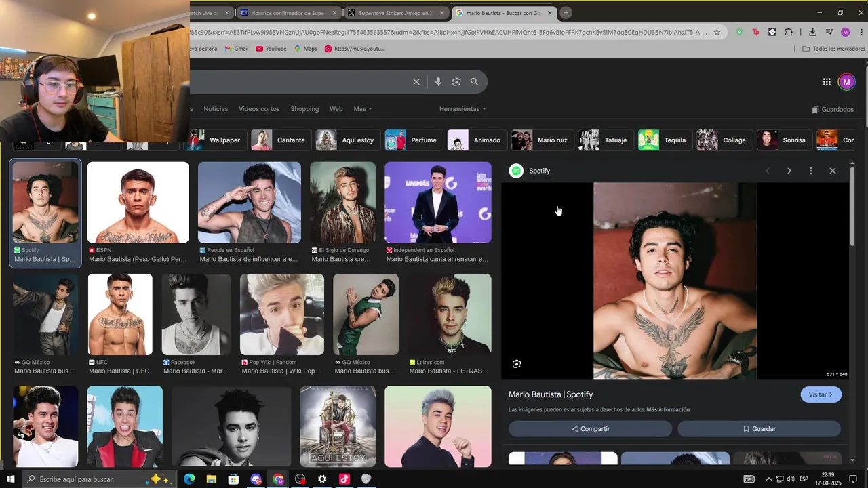Switch to Videos cortos tab
The height and width of the screenshot is (488, 868).
click(x=259, y=109)
